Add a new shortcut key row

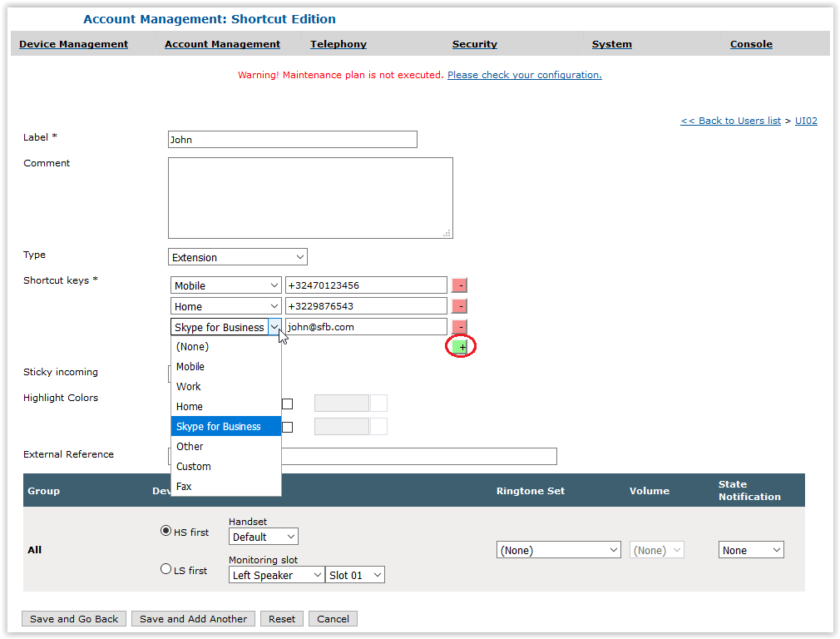click(460, 347)
